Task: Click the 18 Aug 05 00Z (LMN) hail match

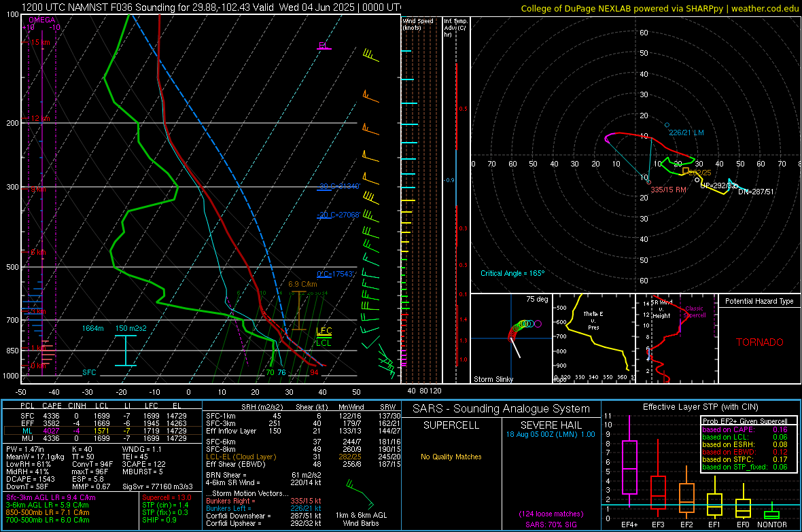Action: [x=551, y=434]
